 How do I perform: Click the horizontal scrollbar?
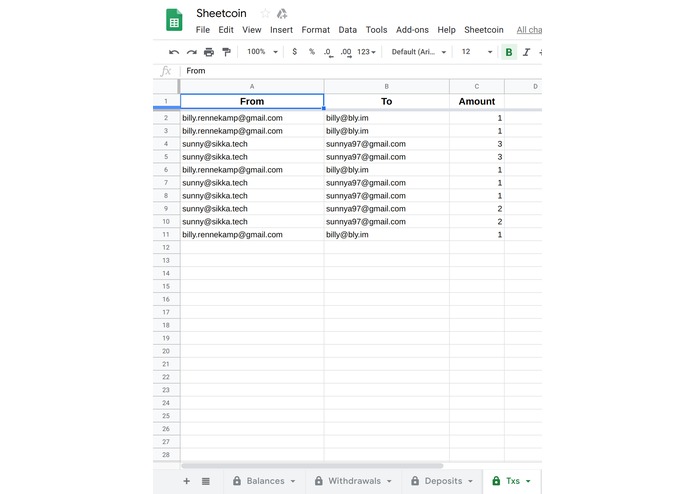coord(312,466)
